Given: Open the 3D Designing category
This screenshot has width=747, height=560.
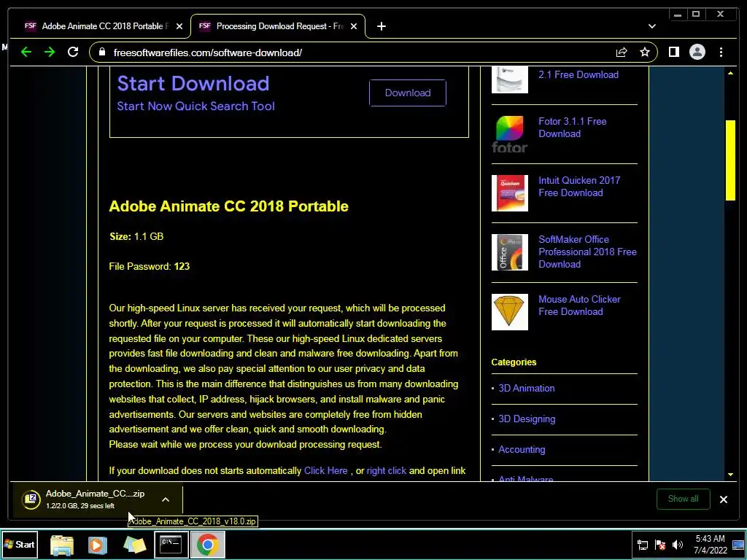Looking at the screenshot, I should [527, 419].
